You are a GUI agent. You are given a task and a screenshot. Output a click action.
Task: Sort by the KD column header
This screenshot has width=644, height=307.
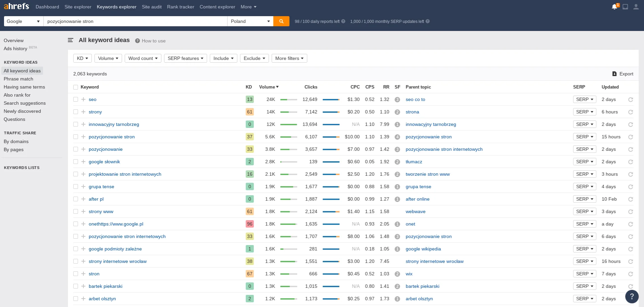point(249,87)
